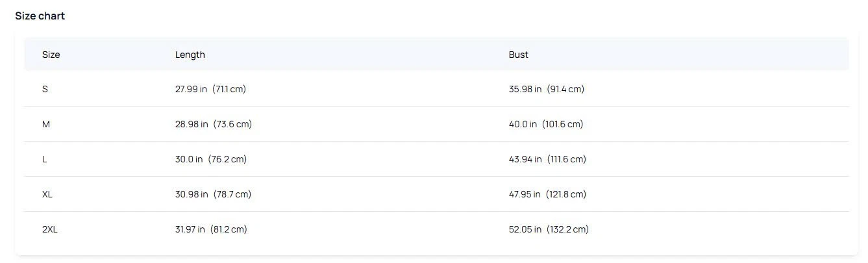This screenshot has width=868, height=263.
Task: Click the XL size row label
Action: [47, 194]
